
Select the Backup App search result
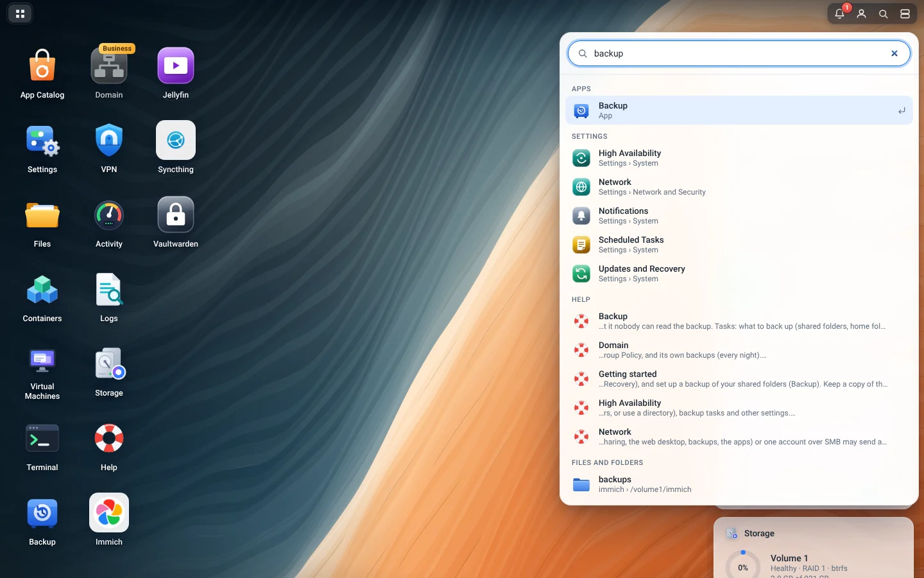[x=739, y=110]
